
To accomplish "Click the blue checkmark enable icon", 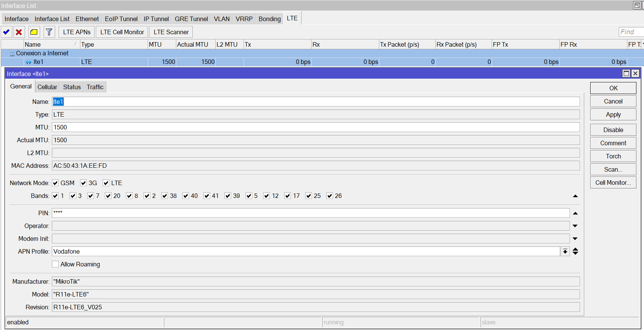I will [6, 32].
